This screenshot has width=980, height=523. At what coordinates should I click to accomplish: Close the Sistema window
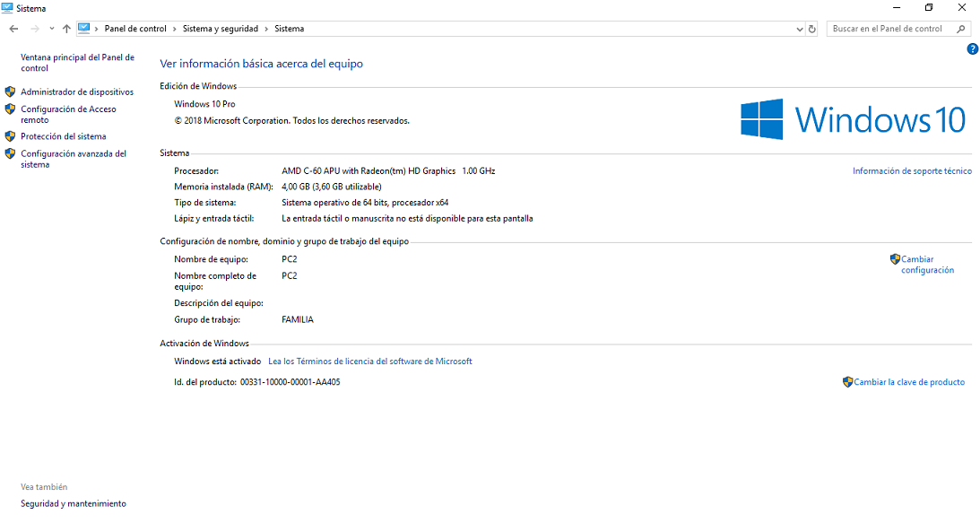coord(962,7)
